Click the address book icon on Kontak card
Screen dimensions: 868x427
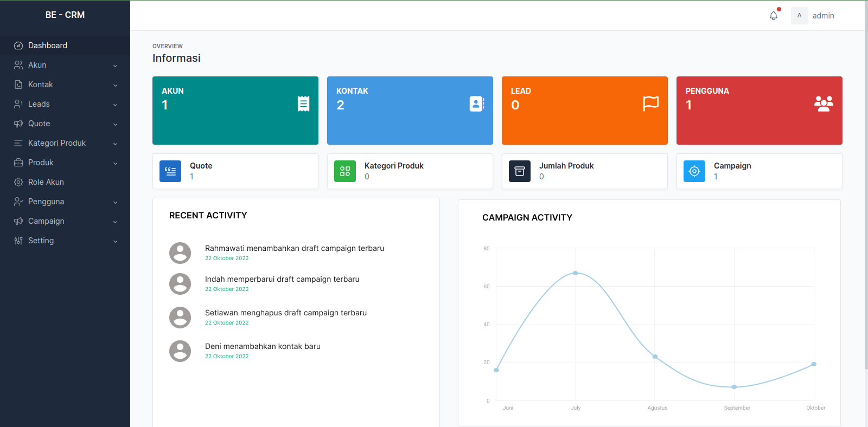tap(476, 103)
